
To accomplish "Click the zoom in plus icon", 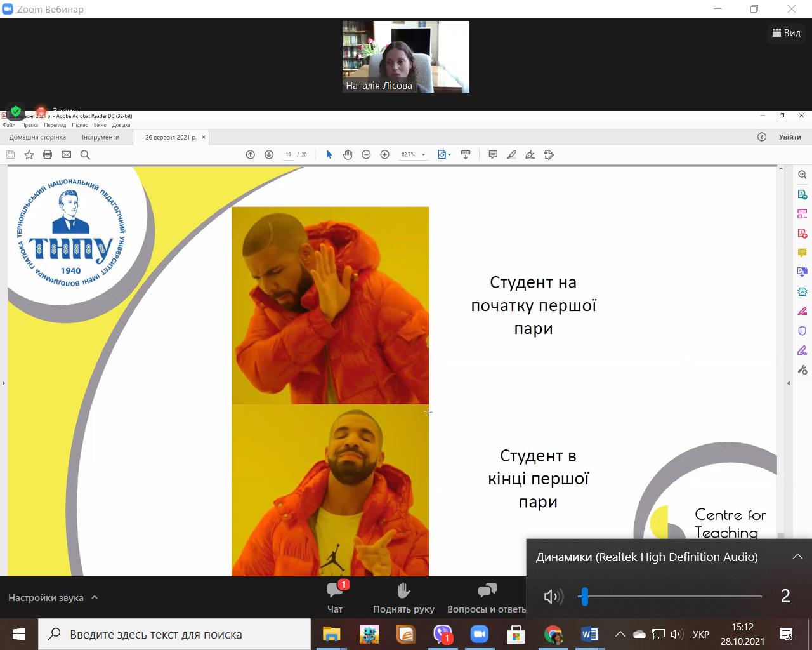I will (384, 155).
